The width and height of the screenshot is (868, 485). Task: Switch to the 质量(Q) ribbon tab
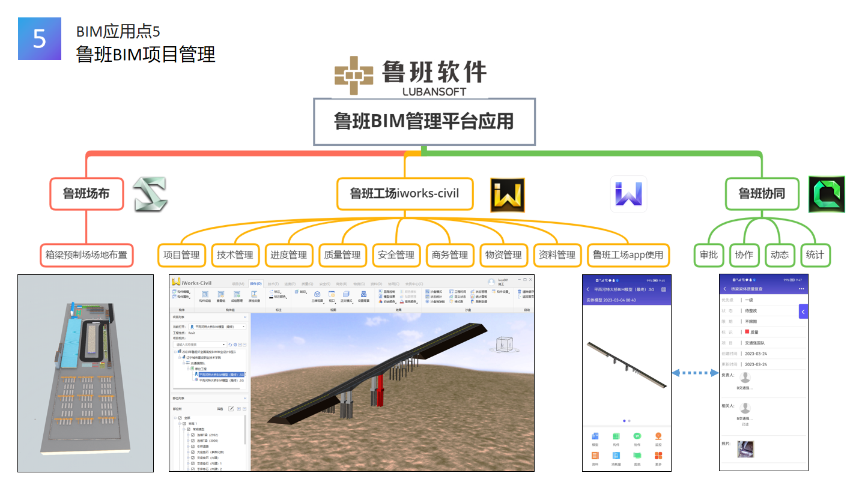click(x=307, y=284)
